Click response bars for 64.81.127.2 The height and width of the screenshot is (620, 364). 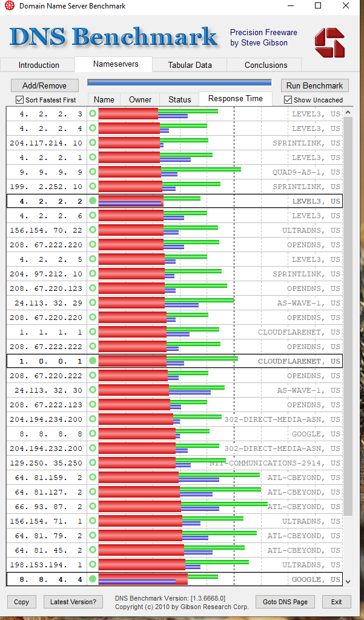pyautogui.click(x=180, y=492)
